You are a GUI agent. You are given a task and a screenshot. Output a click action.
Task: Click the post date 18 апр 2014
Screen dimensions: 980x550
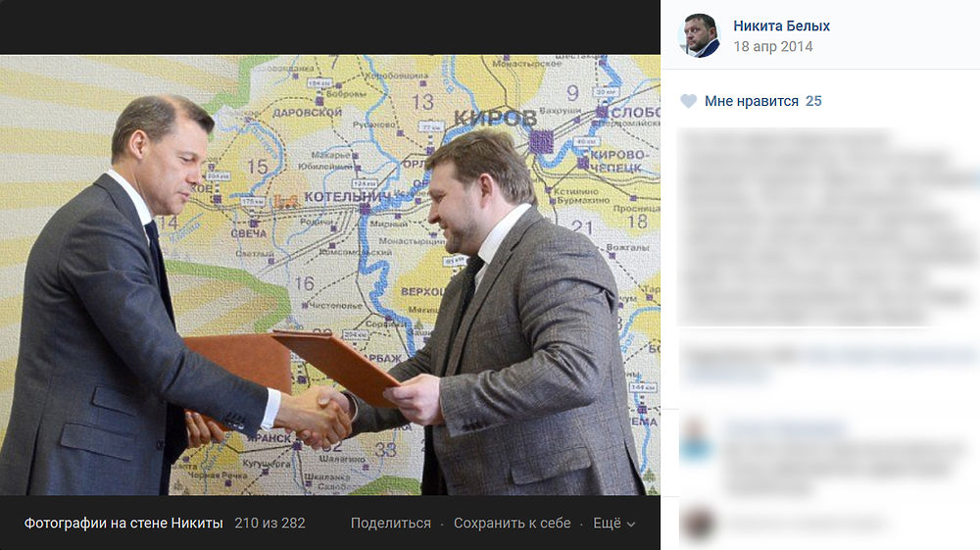(772, 46)
